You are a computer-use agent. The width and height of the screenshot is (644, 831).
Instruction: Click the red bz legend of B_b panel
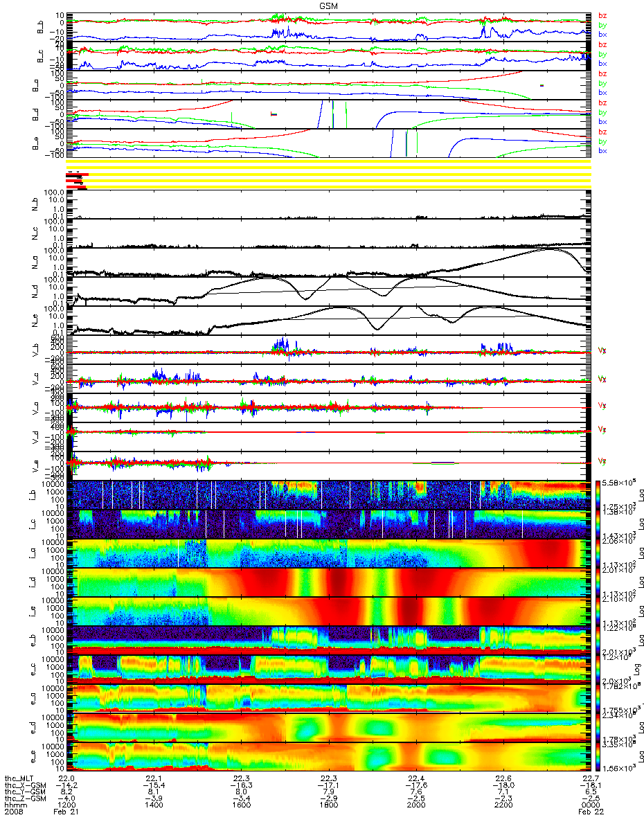pyautogui.click(x=602, y=15)
